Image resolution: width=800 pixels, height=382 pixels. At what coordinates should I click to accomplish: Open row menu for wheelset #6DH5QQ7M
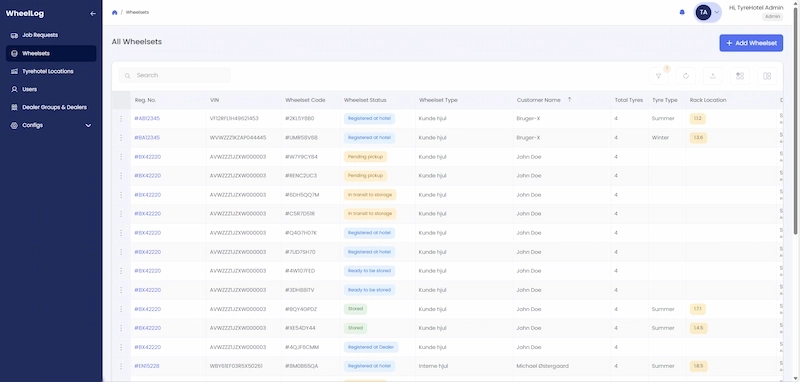[x=121, y=195]
